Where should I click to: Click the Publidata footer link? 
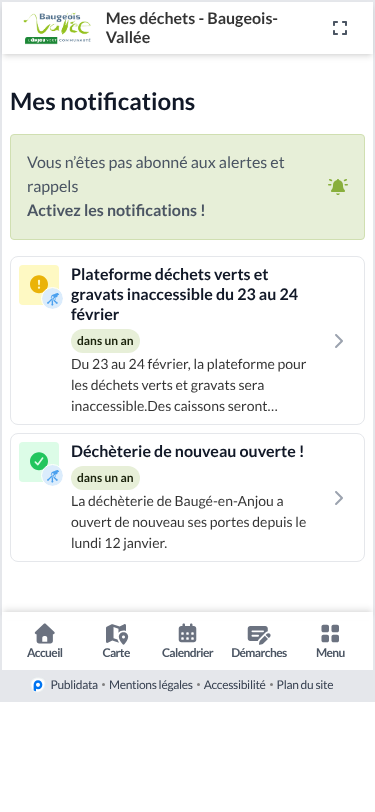coord(74,685)
